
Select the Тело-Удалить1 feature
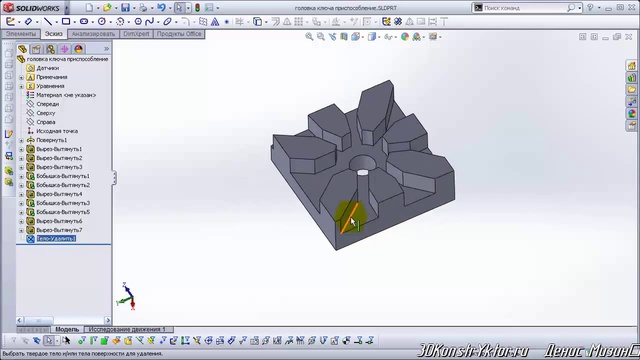point(56,239)
